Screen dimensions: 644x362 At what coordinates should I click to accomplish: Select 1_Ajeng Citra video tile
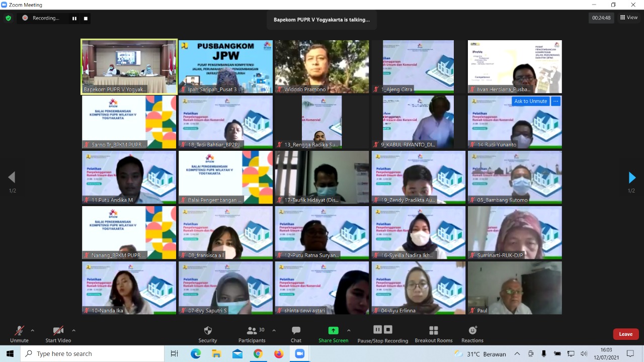tap(419, 67)
